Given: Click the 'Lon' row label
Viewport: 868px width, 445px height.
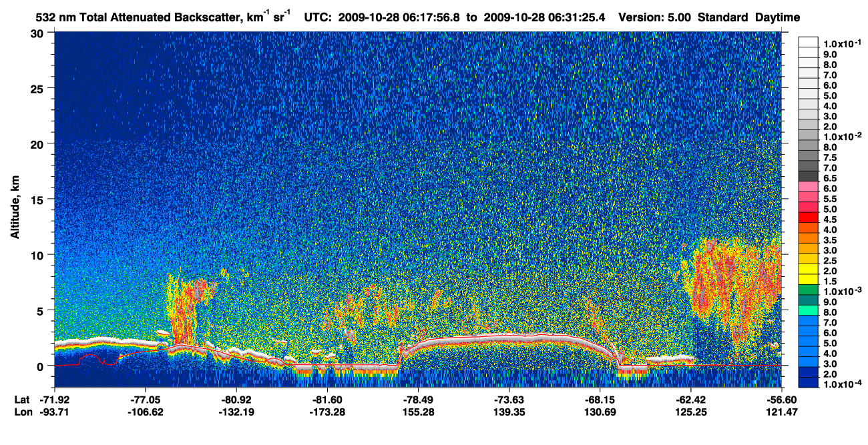Looking at the screenshot, I should coord(22,412).
